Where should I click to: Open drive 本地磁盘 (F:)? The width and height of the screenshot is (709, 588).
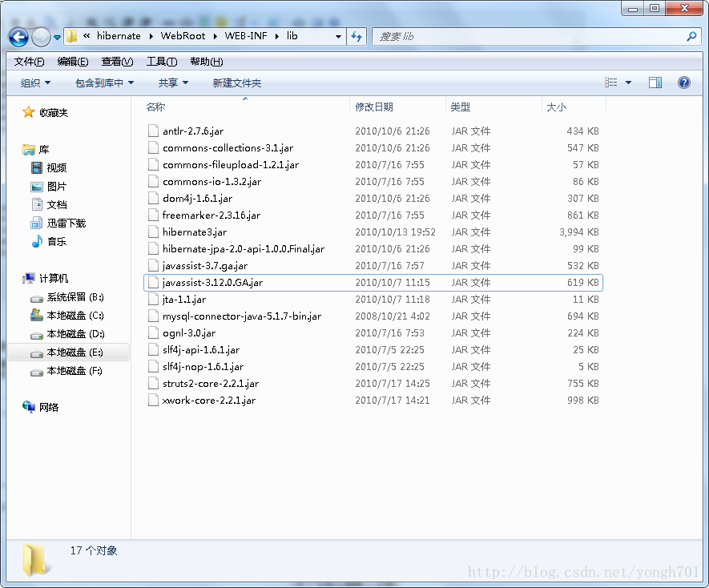pyautogui.click(x=67, y=371)
